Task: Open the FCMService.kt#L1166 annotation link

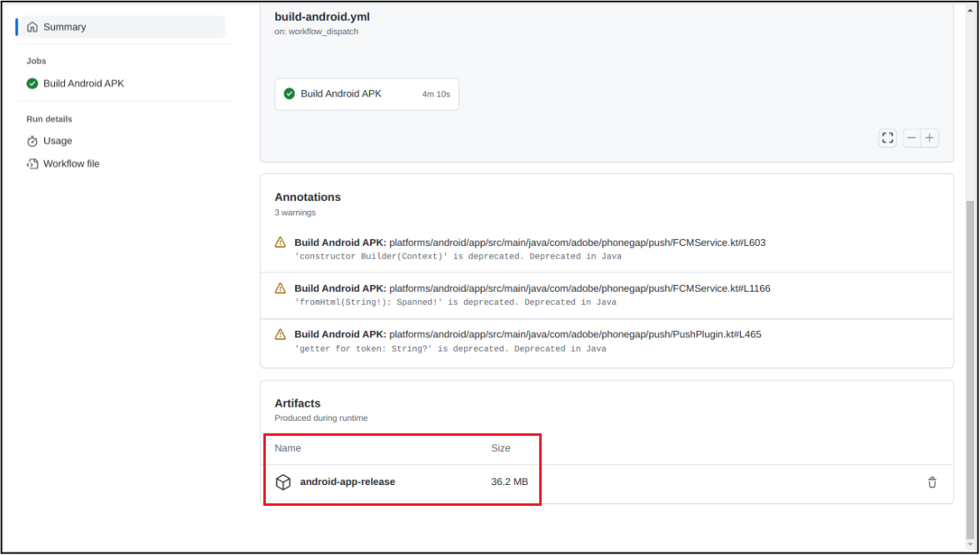Action: [x=532, y=288]
